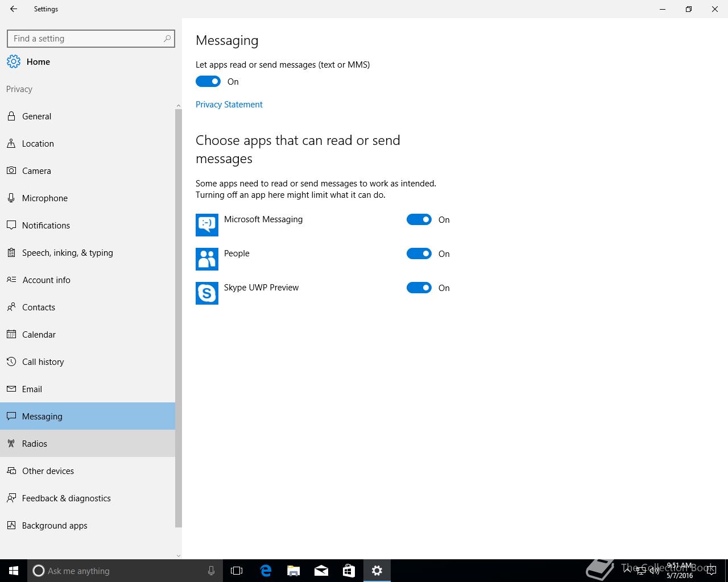Disable Skype UWP Preview messaging access

(419, 288)
